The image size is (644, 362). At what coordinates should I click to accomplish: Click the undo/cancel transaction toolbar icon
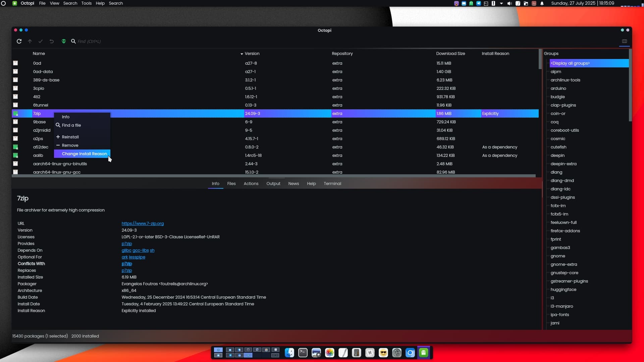point(52,41)
